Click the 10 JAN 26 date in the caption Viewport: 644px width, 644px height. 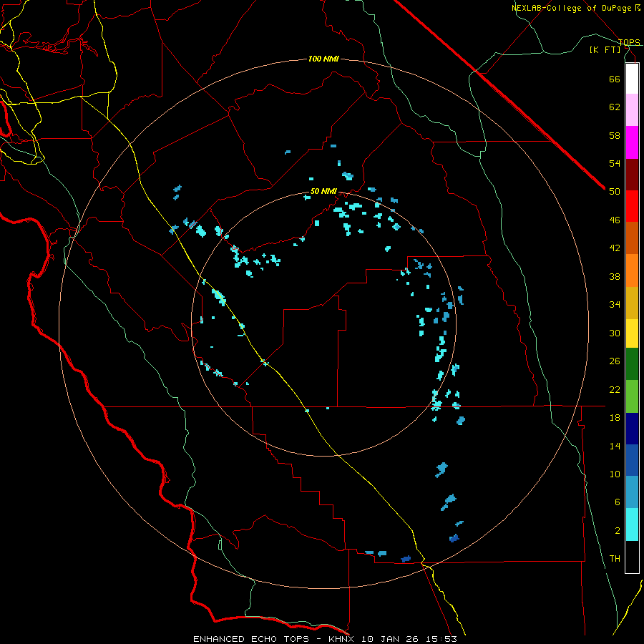tap(389, 639)
